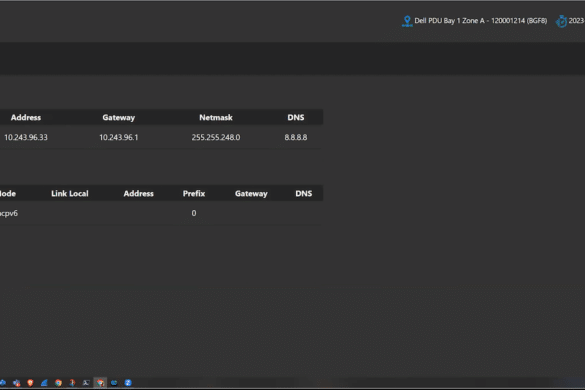Click the Link Local column header

click(x=70, y=194)
